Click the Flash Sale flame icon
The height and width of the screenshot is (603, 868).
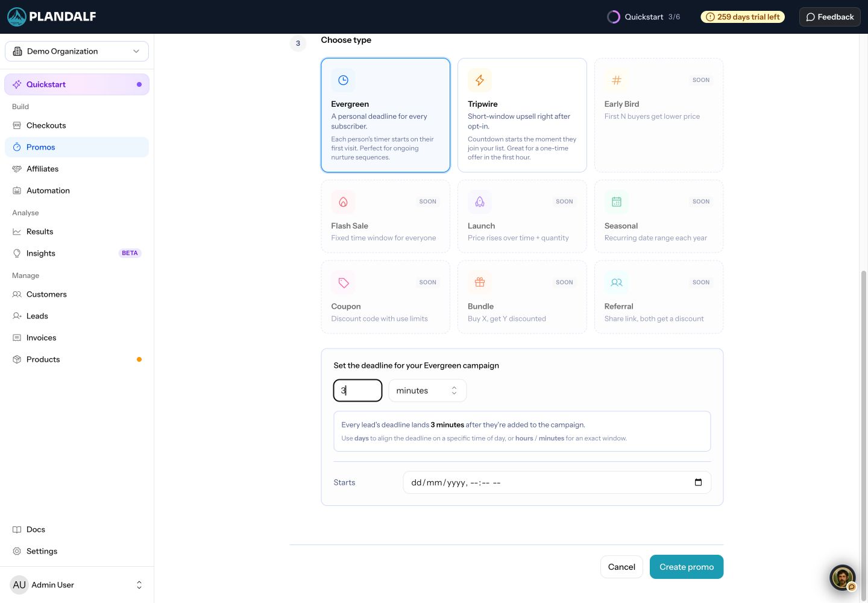pyautogui.click(x=343, y=202)
